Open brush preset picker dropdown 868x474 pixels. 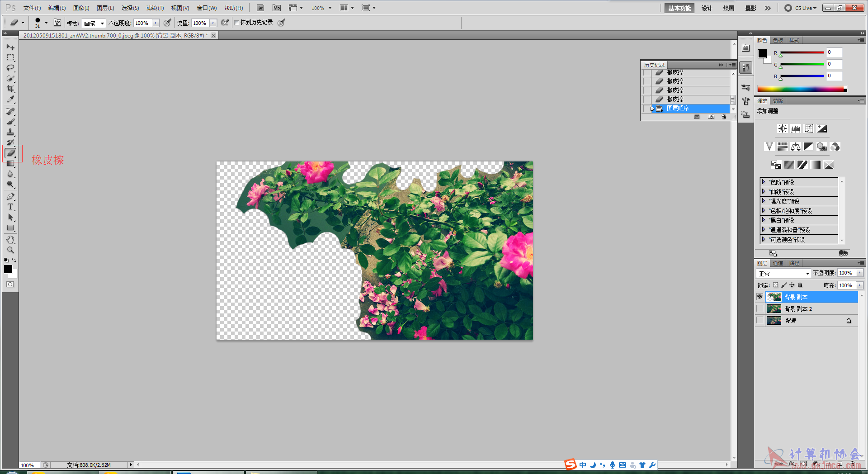[x=46, y=23]
